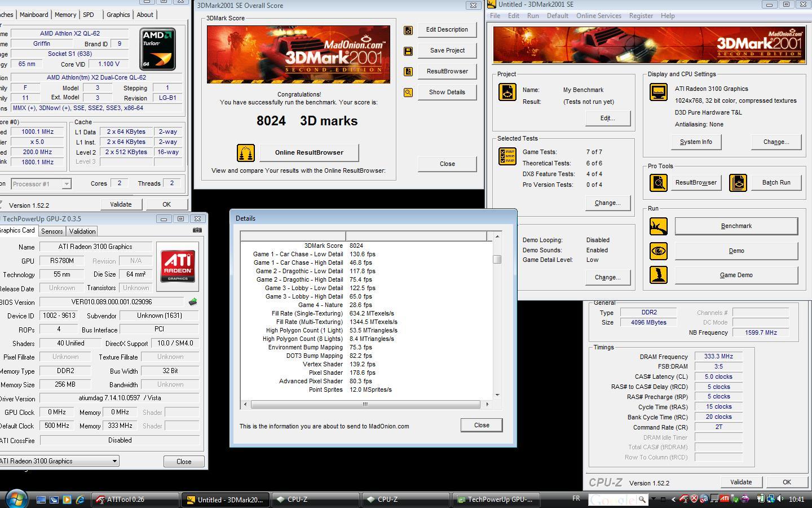Image resolution: width=812 pixels, height=508 pixels.
Task: Switch to the Sensors tab in GPU-Z
Action: click(52, 231)
